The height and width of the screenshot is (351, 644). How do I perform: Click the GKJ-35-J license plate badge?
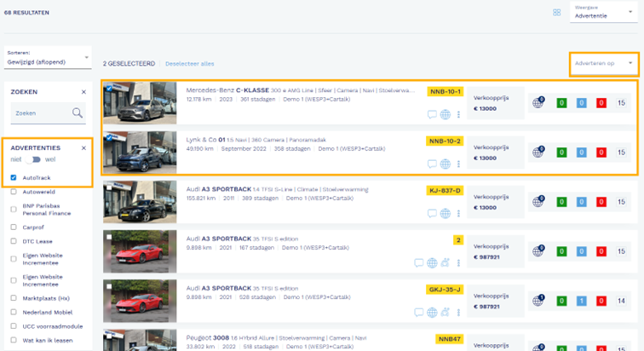(x=445, y=290)
